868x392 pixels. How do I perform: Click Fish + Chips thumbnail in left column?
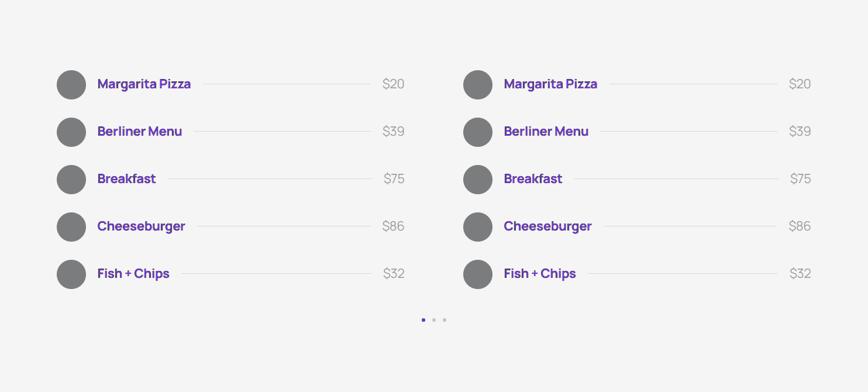point(71,274)
